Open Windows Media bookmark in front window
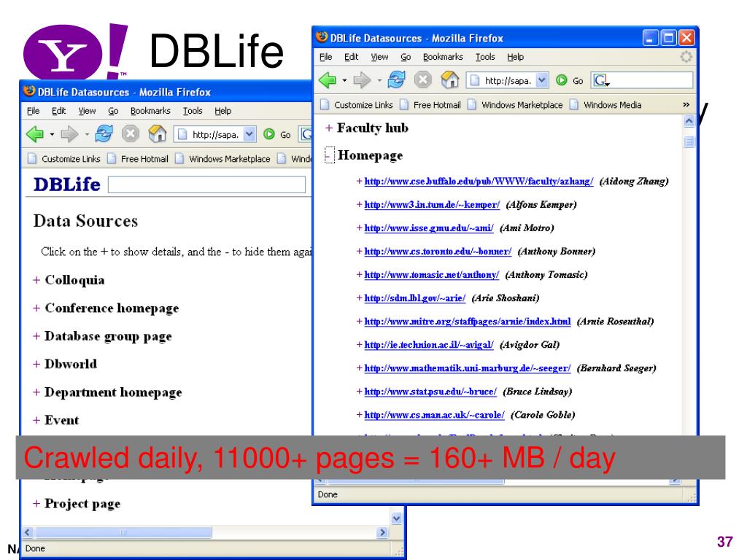Screen dimensions: 747x560 click(x=605, y=105)
